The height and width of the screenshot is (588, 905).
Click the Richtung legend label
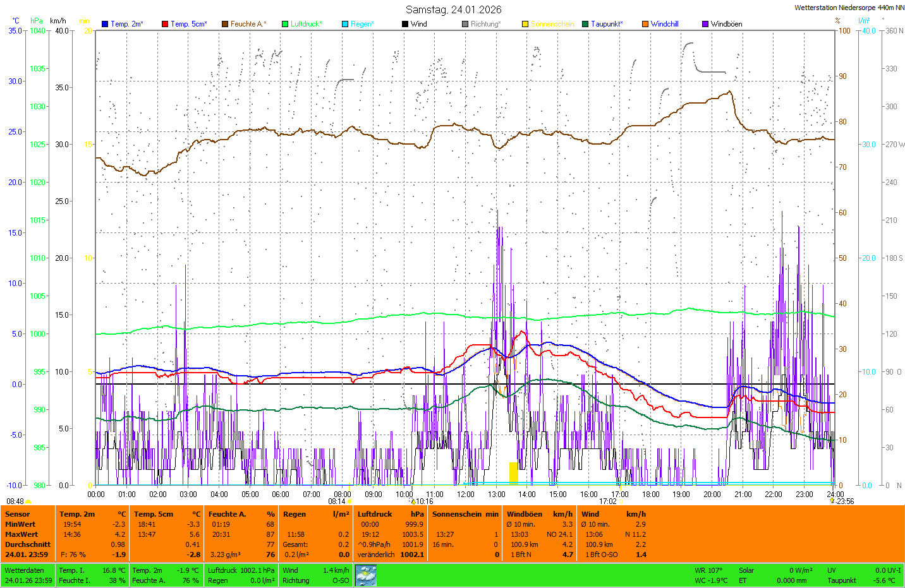[x=485, y=24]
